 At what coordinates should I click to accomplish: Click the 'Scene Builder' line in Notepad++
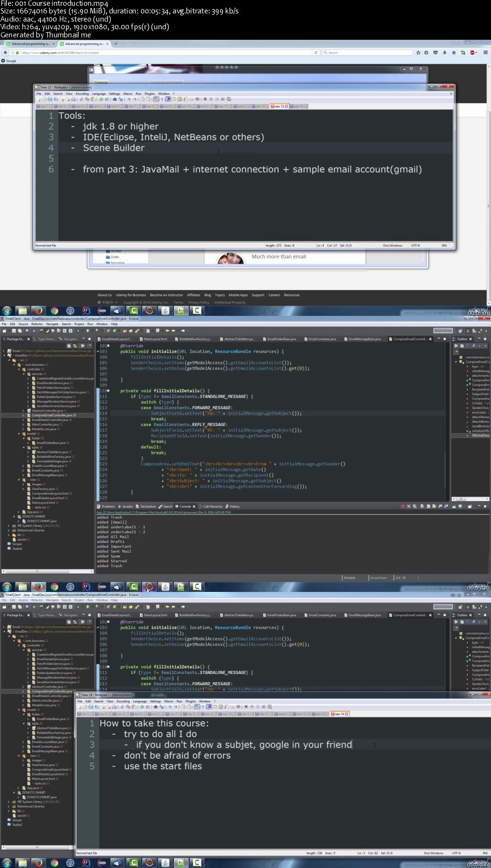point(113,148)
